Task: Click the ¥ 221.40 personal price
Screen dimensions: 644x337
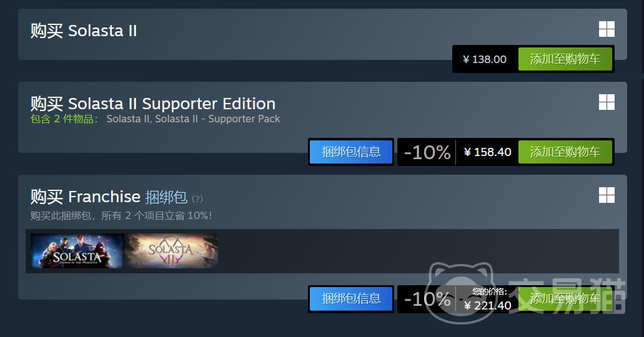Action: pyautogui.click(x=487, y=305)
